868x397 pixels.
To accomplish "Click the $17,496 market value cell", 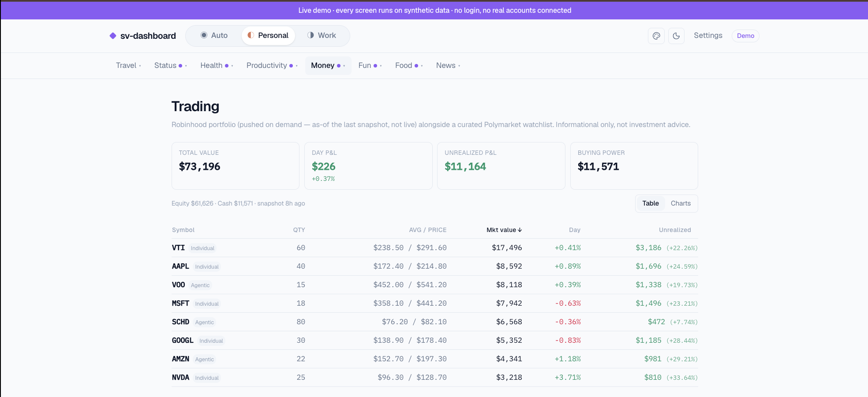I will 507,247.
